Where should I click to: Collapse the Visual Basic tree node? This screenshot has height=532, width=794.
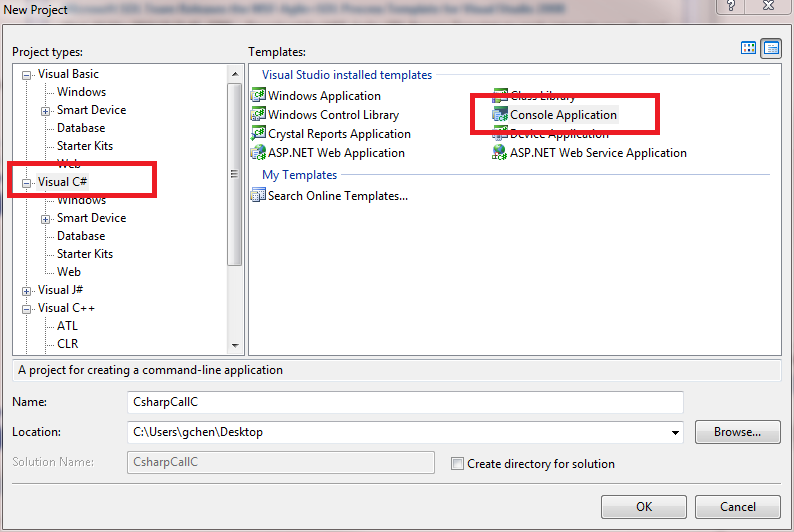click(x=26, y=75)
